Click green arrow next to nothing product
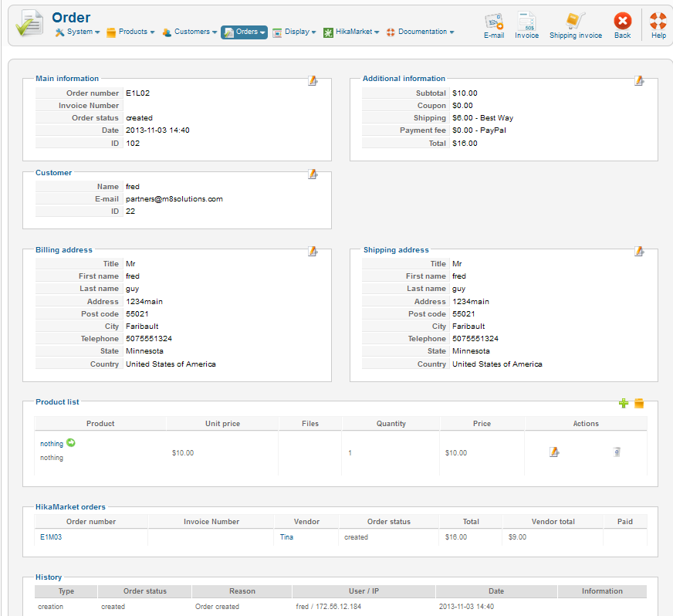673x616 pixels. click(71, 442)
